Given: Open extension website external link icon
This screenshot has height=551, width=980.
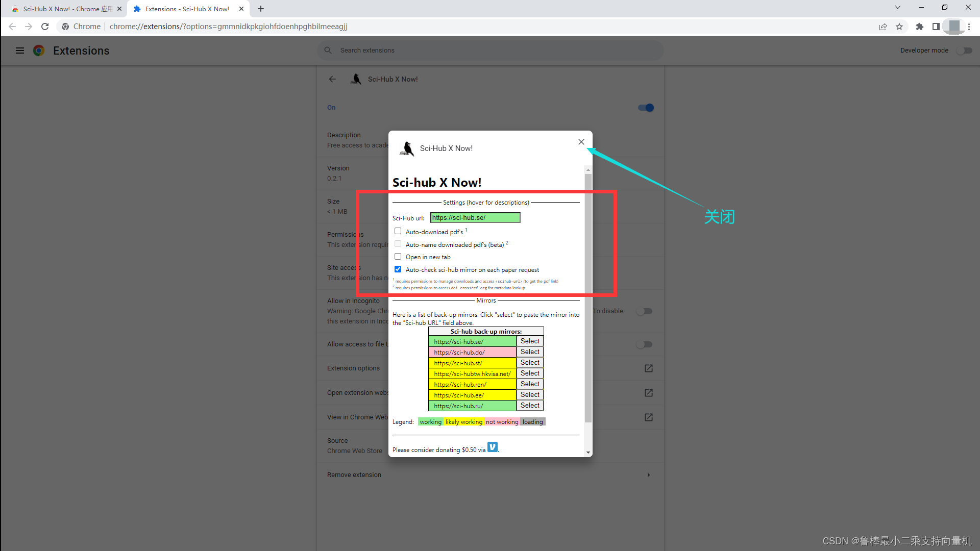Looking at the screenshot, I should pos(649,393).
